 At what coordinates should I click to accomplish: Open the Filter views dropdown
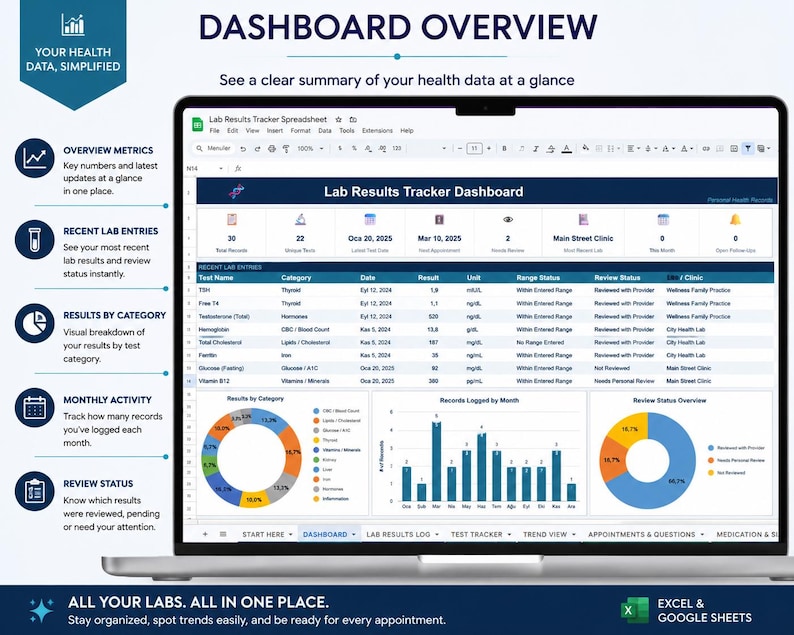[x=764, y=148]
